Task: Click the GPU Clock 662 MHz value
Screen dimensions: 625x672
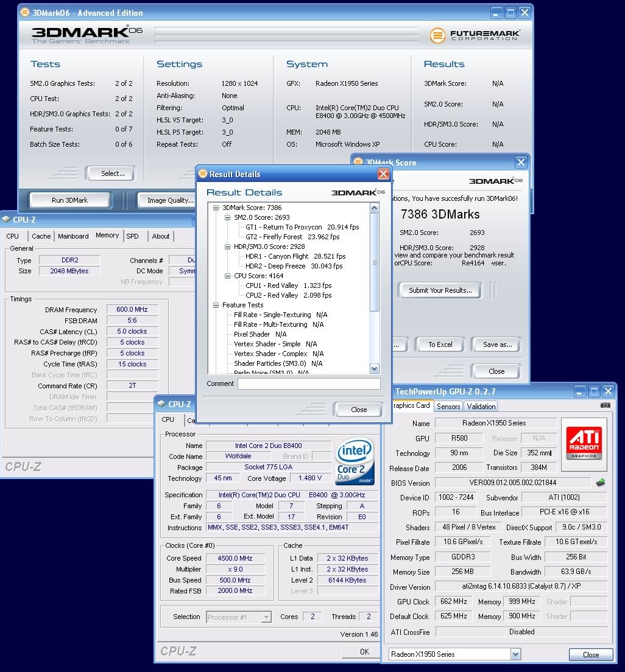Action: (453, 602)
